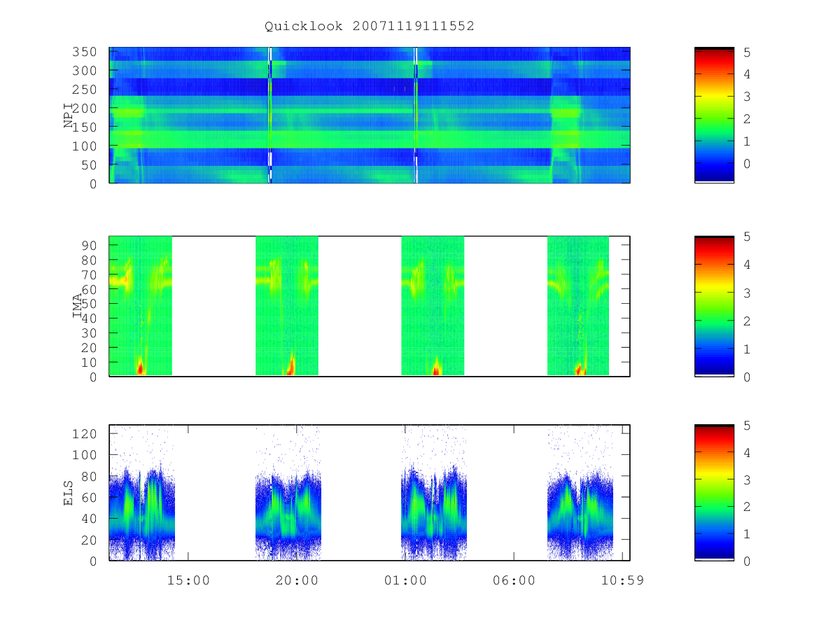The image size is (840, 630).
Task: Select the 20:00 time tick label
Action: [x=297, y=580]
